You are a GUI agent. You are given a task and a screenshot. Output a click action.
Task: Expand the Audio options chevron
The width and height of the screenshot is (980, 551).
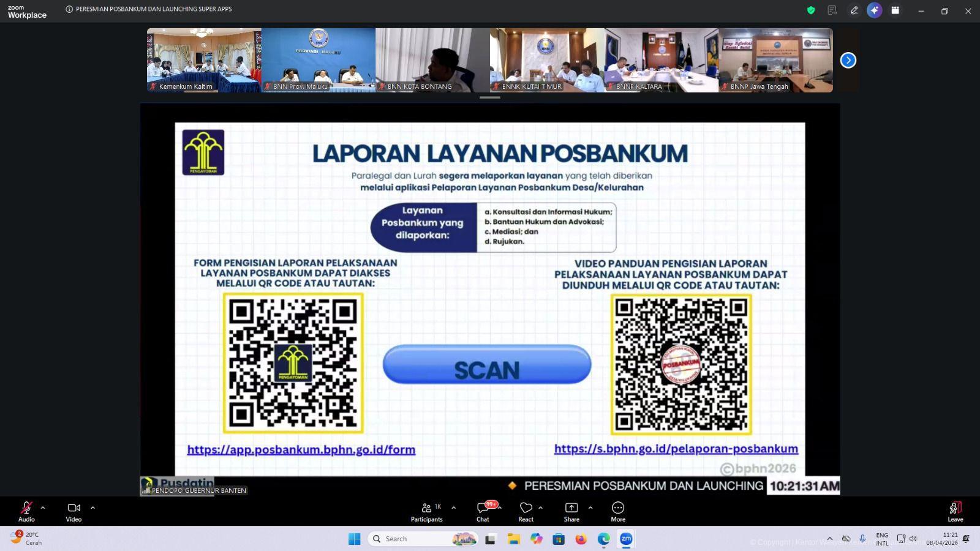(42, 508)
